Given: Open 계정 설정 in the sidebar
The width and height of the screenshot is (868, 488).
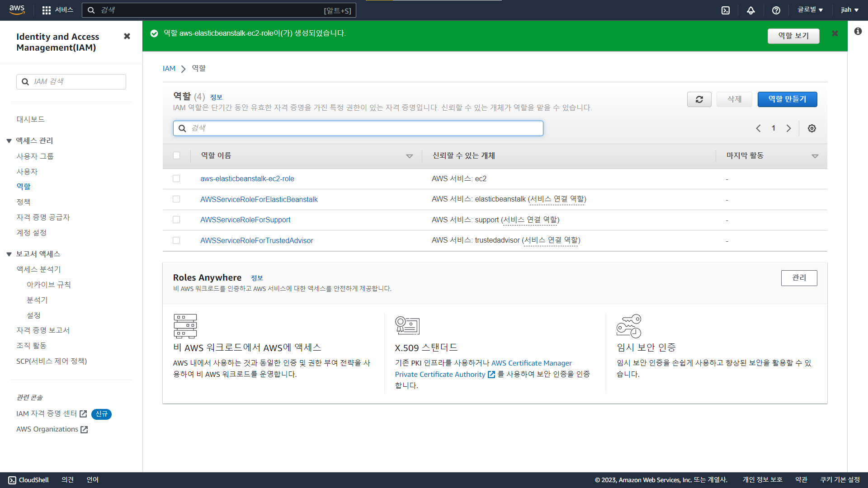Looking at the screenshot, I should click(32, 233).
